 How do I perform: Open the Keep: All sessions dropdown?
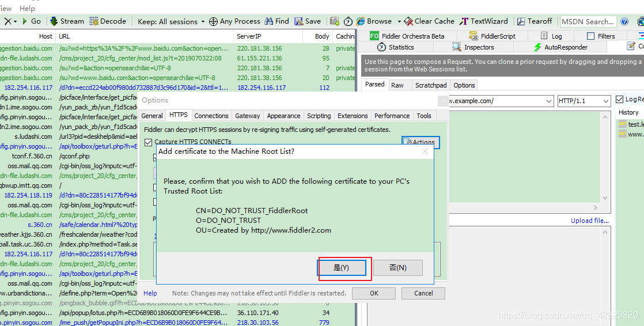tap(171, 21)
